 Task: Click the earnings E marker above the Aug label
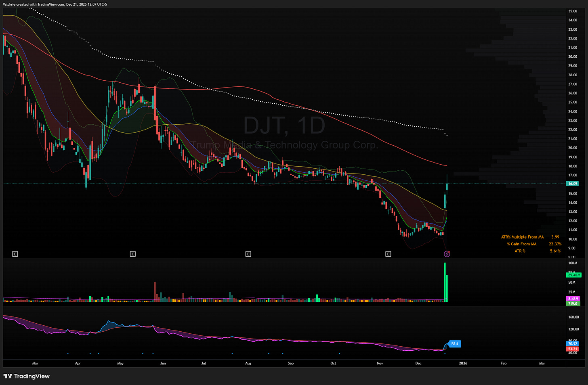[248, 254]
